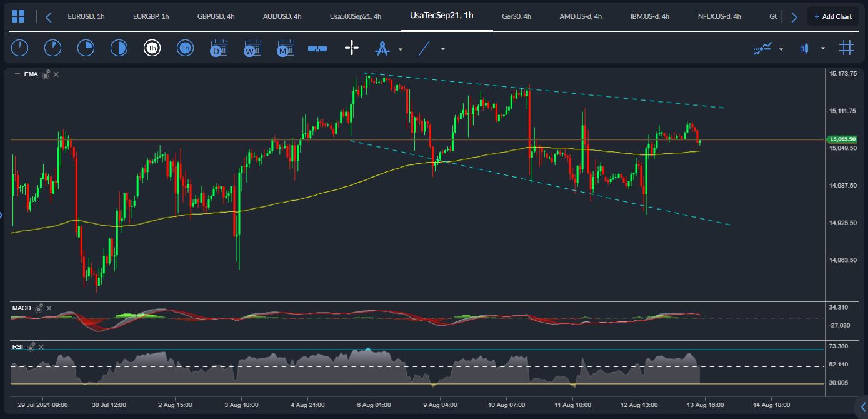Image resolution: width=868 pixels, height=419 pixels.
Task: Expand the compass drawing tools dropdown
Action: [401, 49]
